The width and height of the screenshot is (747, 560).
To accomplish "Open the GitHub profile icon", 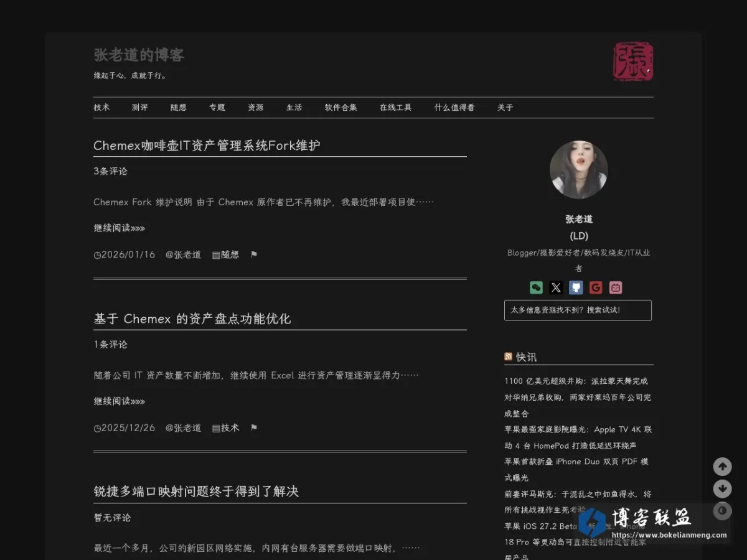I will click(576, 287).
